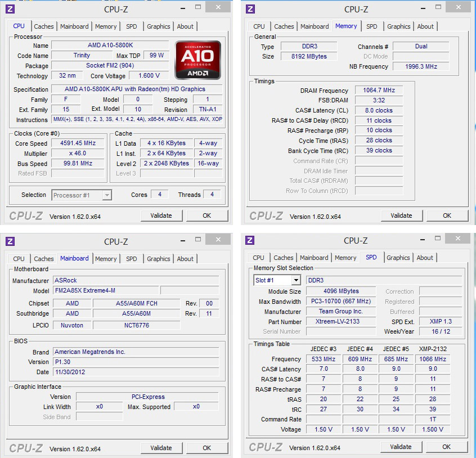Click the DRAM Frequency value 1064.7 MHz
This screenshot has width=476, height=458.
379,90
